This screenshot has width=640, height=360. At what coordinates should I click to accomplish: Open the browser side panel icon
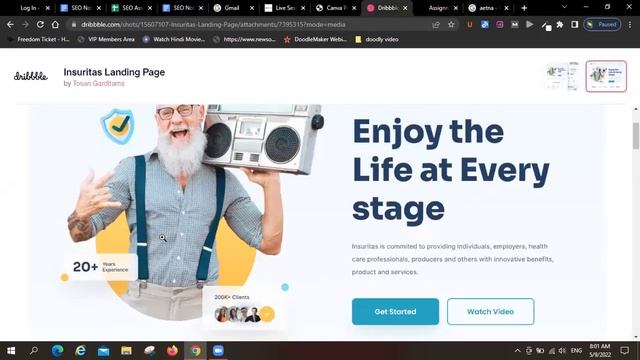574,24
